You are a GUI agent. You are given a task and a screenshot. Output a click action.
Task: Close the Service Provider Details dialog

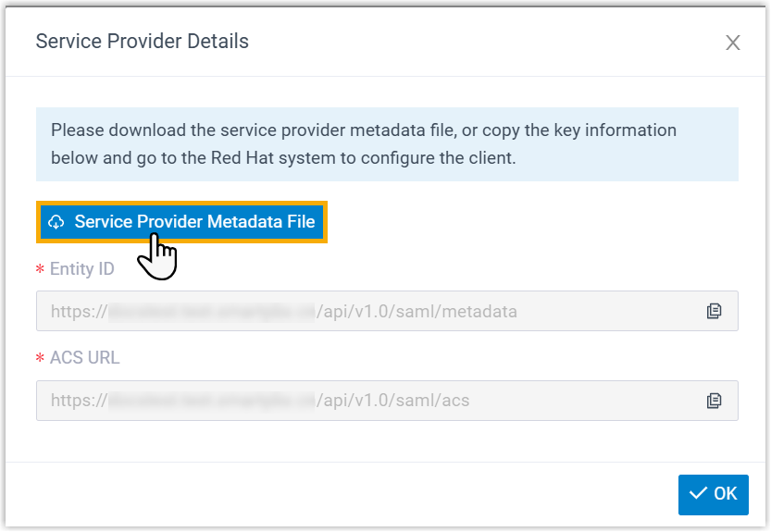pyautogui.click(x=733, y=43)
